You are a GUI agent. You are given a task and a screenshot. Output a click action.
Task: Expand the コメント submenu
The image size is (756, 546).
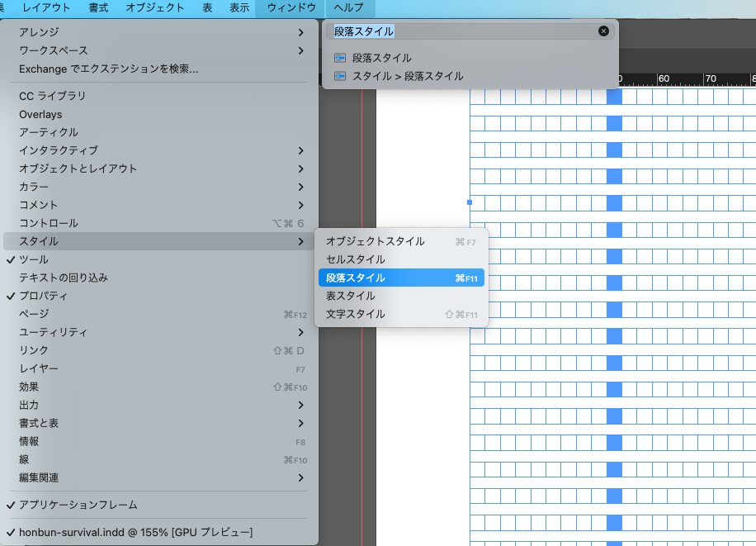coord(161,205)
